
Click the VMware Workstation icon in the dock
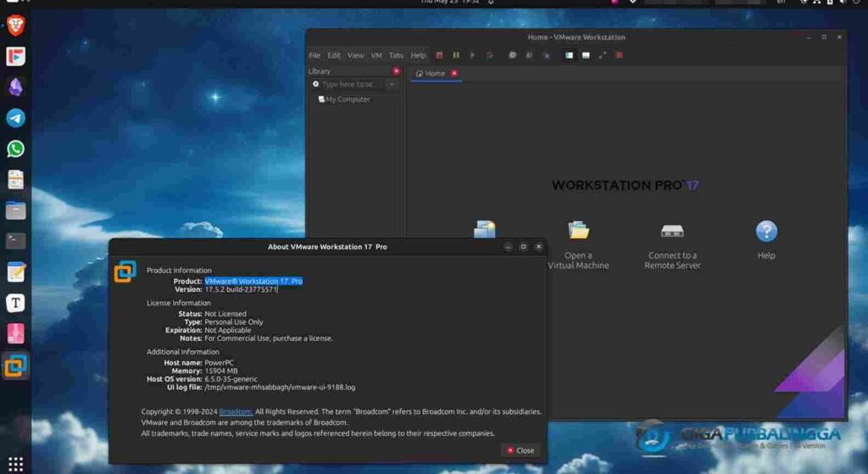click(x=15, y=365)
